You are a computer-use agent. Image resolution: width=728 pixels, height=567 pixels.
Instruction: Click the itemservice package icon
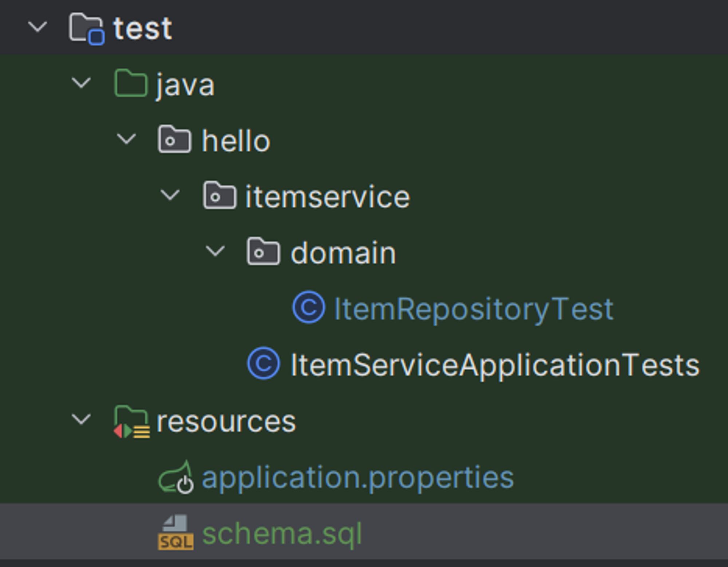[x=219, y=196]
